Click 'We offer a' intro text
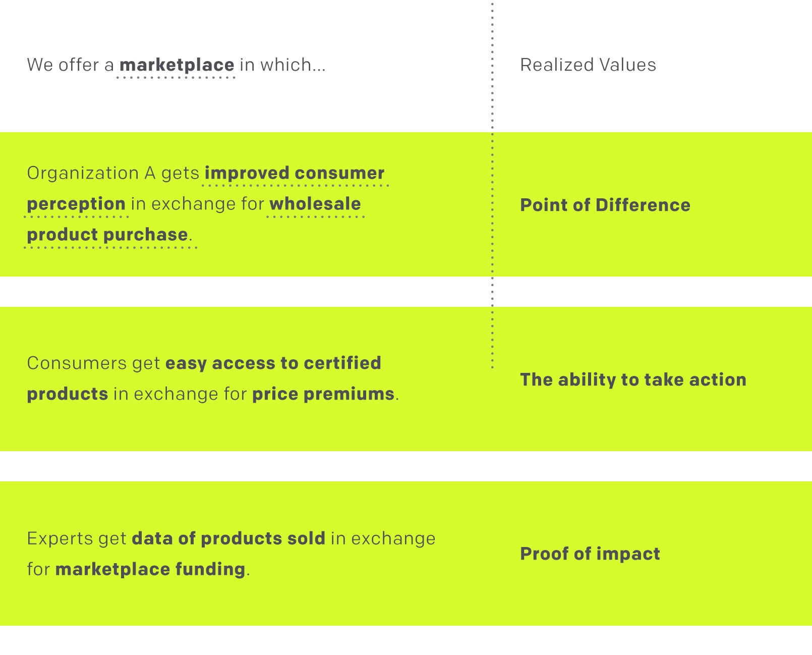Image resolution: width=812 pixels, height=655 pixels. coord(71,65)
